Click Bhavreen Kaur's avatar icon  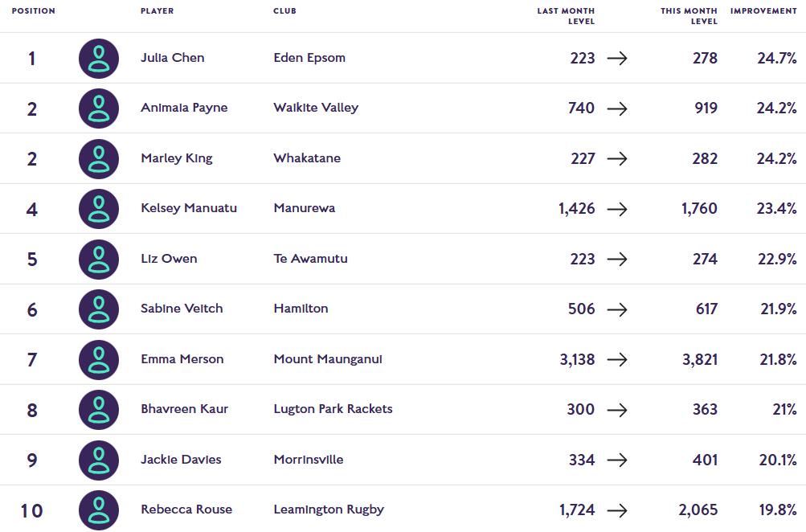(x=99, y=410)
